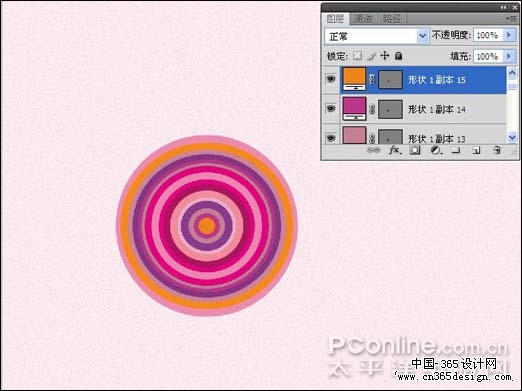Delete layer using trash icon
This screenshot has width=522, height=391.
tap(497, 150)
